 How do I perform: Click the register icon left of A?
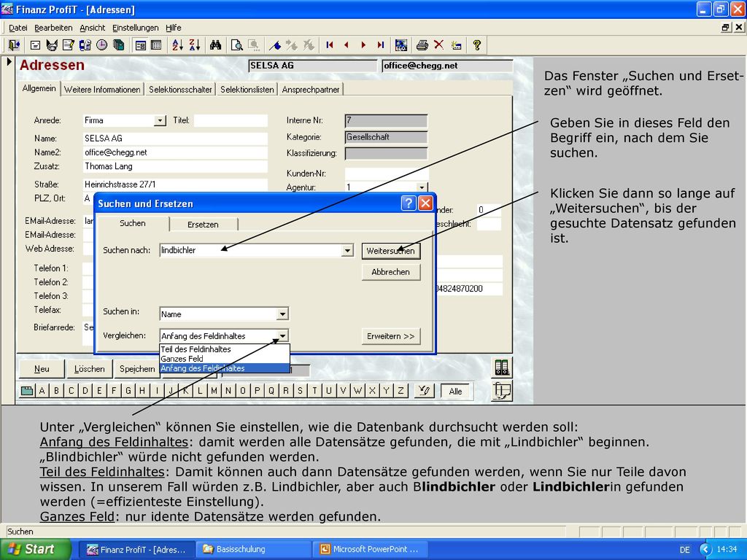point(27,391)
